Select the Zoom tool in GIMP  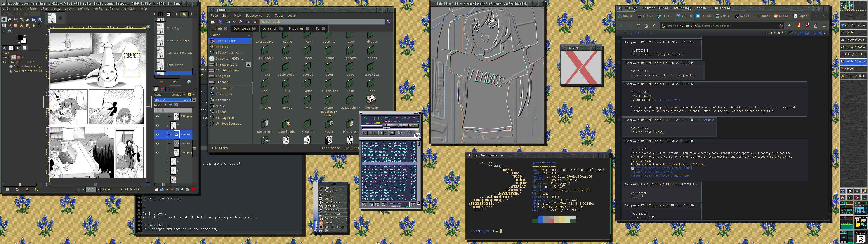[10, 31]
